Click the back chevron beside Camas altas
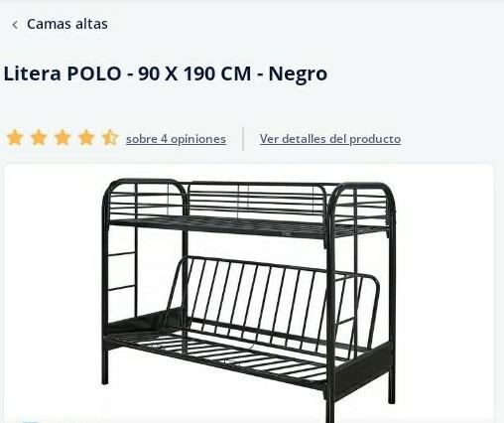Viewport: 504px width, 423px height. tap(15, 25)
